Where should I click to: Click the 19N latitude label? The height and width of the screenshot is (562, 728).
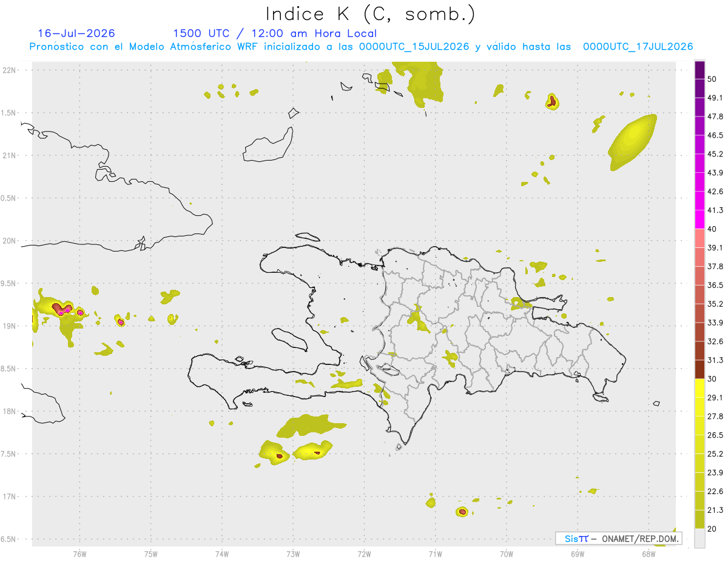(10, 326)
